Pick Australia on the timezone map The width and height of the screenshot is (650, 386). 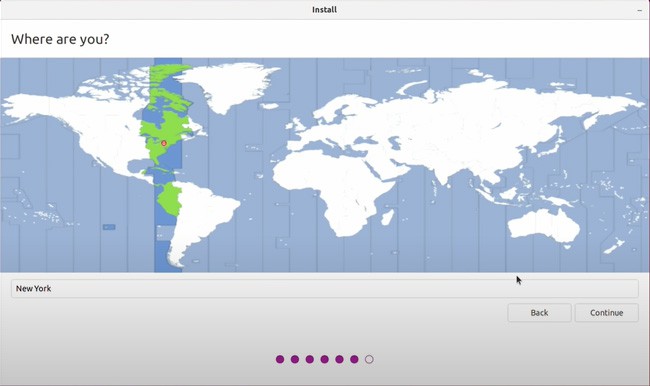click(543, 225)
